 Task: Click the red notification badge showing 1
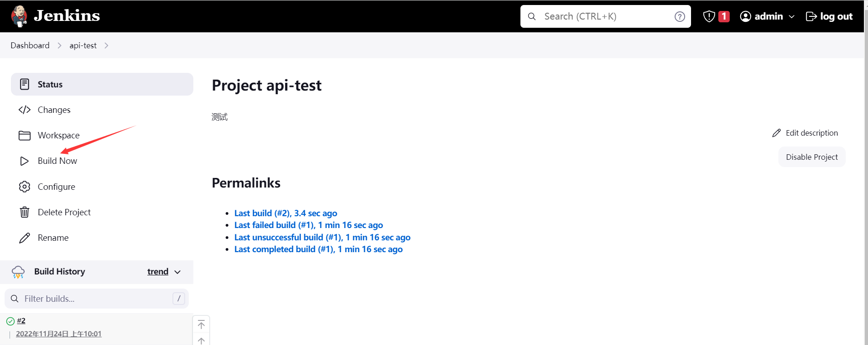click(x=724, y=16)
